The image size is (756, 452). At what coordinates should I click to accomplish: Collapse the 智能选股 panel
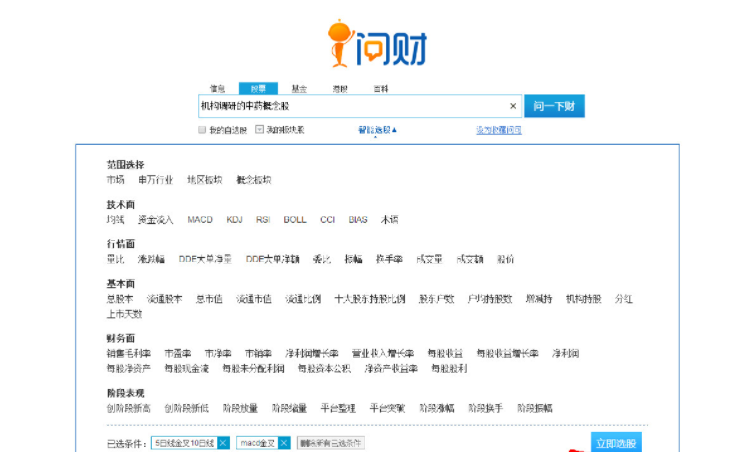pyautogui.click(x=377, y=130)
